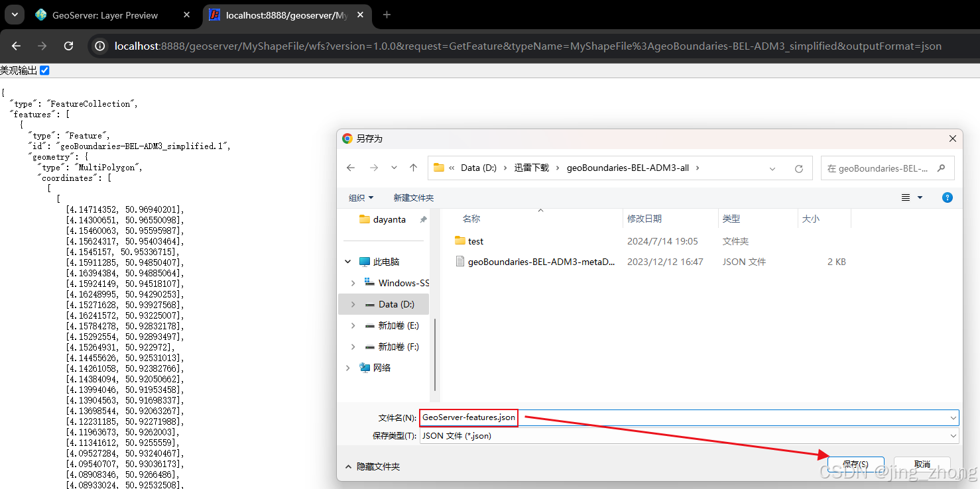Open the 组织 menu

(x=361, y=197)
